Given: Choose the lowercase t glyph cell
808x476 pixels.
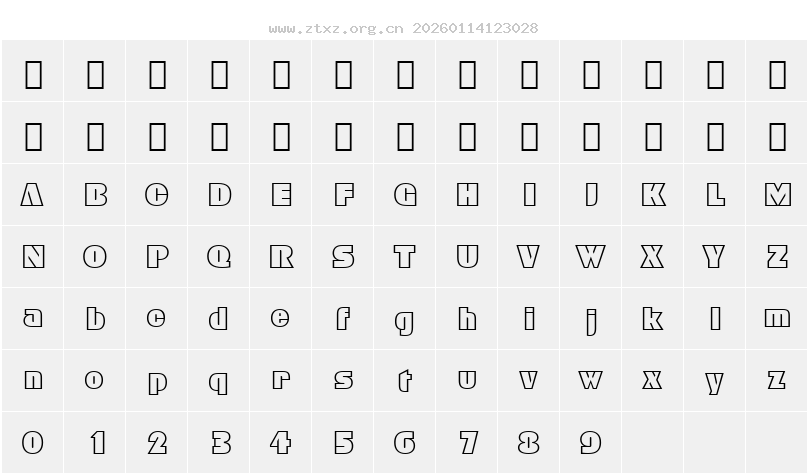Looking at the screenshot, I should [x=405, y=381].
